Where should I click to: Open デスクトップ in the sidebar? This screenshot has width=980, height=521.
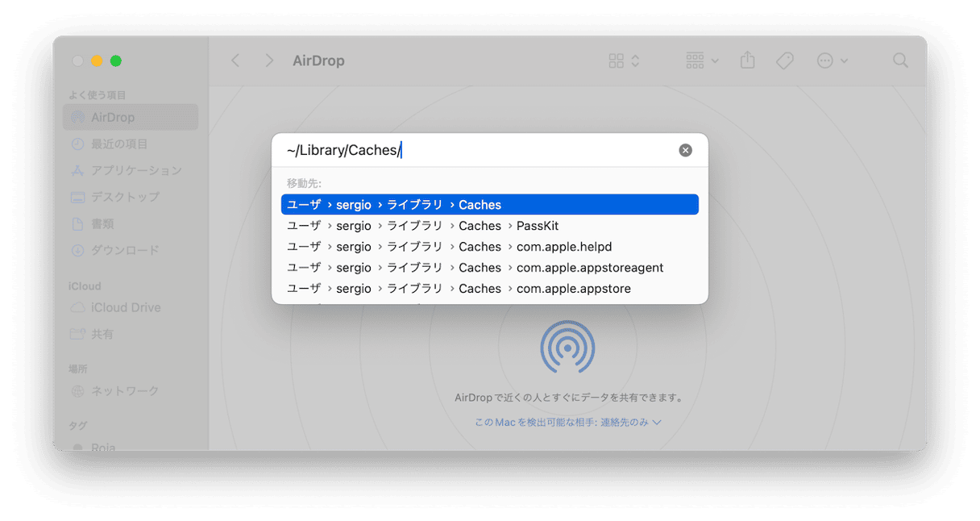131,197
